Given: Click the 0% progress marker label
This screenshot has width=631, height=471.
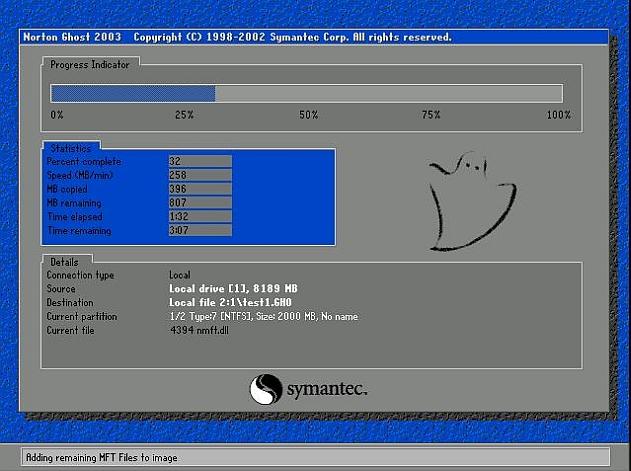Looking at the screenshot, I should click(57, 115).
